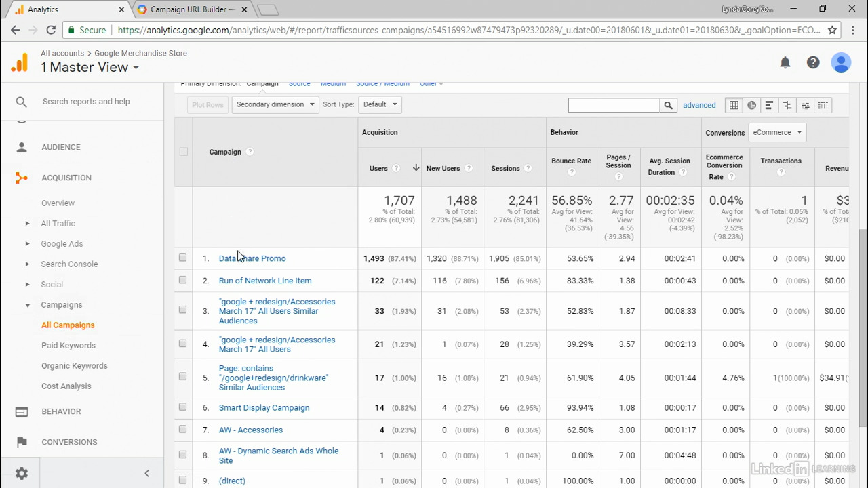Click the search reports magnifier icon
The height and width of the screenshot is (488, 868).
point(22,102)
